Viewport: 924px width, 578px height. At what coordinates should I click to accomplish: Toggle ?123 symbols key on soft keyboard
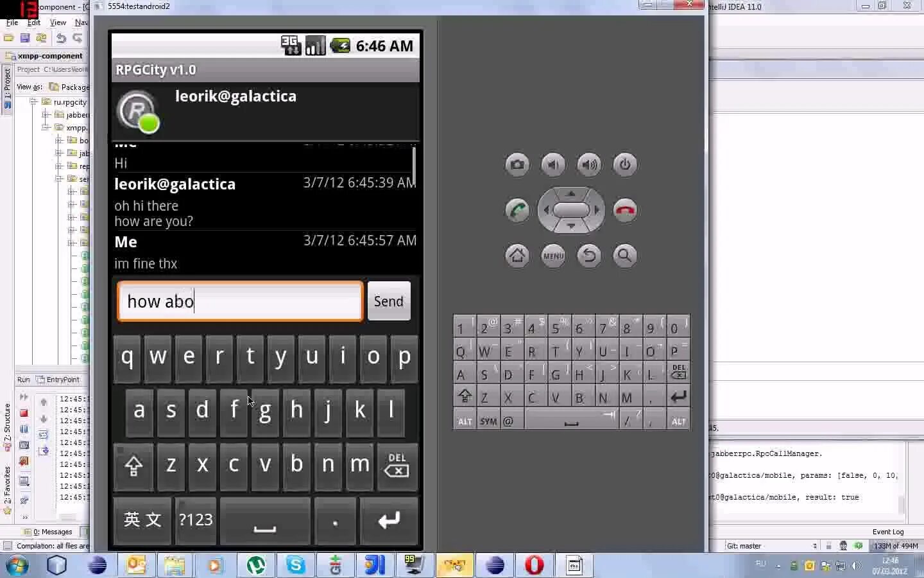(x=195, y=520)
